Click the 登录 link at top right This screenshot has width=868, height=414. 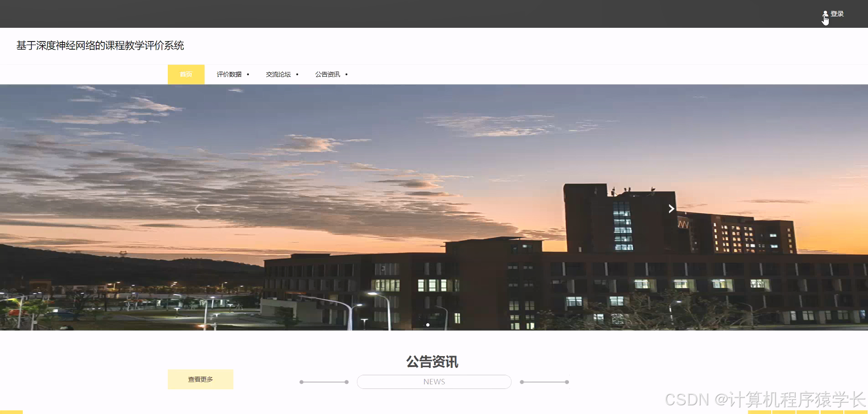[x=837, y=13]
